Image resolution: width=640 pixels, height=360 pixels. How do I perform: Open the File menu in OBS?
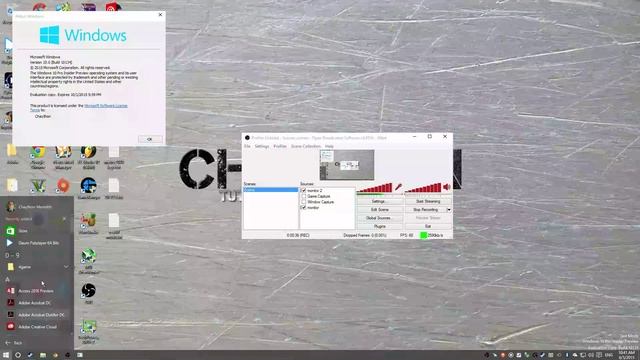click(247, 146)
